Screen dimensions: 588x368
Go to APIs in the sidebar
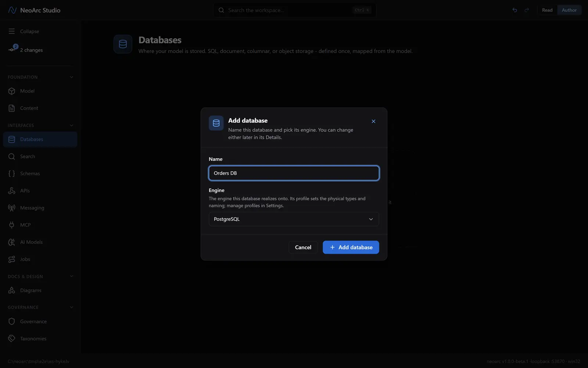[x=40, y=191]
